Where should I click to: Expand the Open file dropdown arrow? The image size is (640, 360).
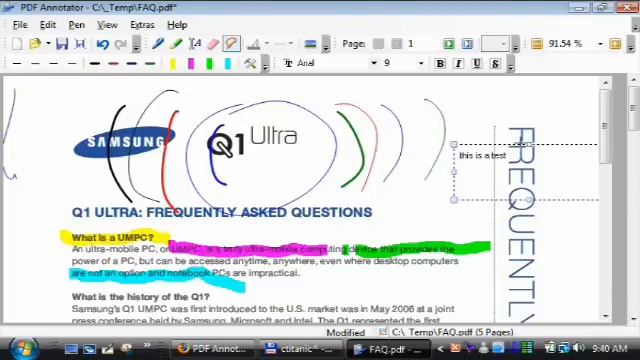pyautogui.click(x=48, y=43)
